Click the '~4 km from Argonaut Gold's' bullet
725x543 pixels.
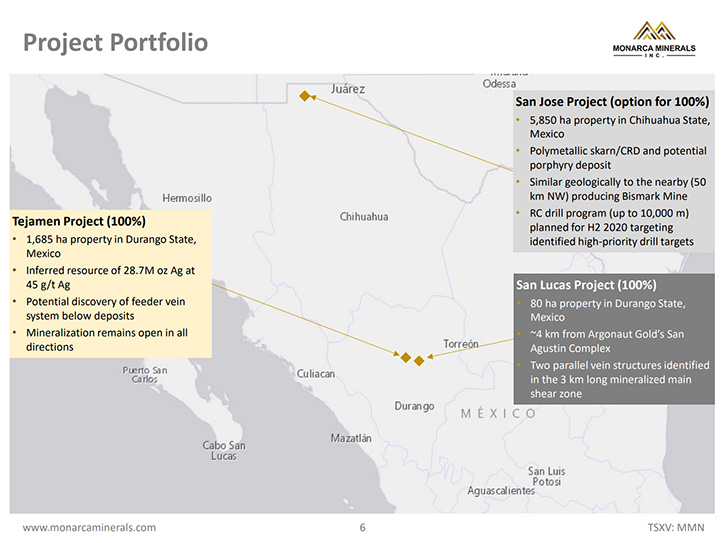click(x=607, y=341)
